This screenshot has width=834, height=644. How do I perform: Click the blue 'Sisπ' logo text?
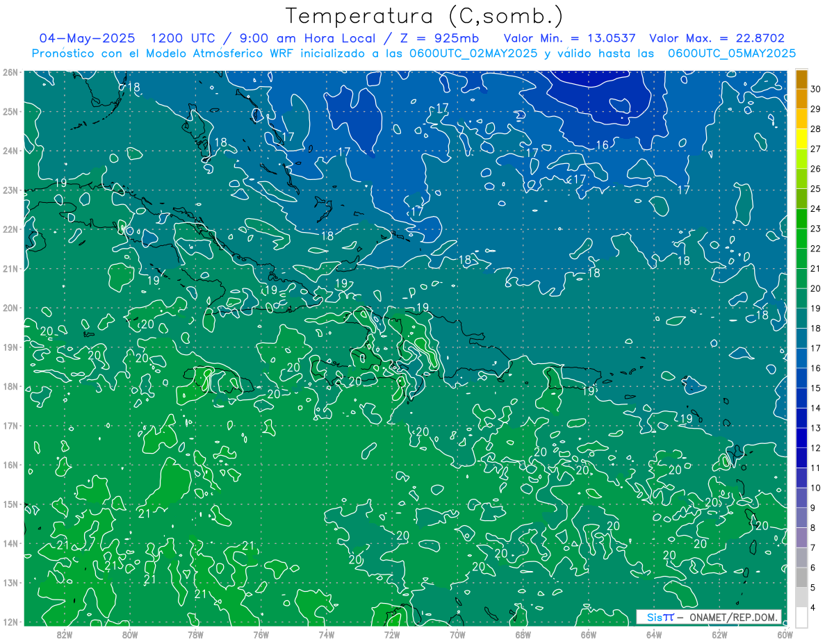pos(660,617)
